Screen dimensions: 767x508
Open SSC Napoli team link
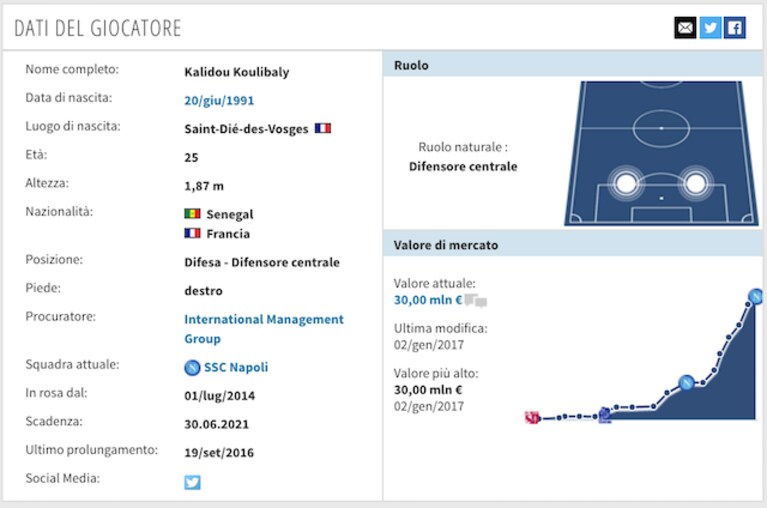point(236,367)
